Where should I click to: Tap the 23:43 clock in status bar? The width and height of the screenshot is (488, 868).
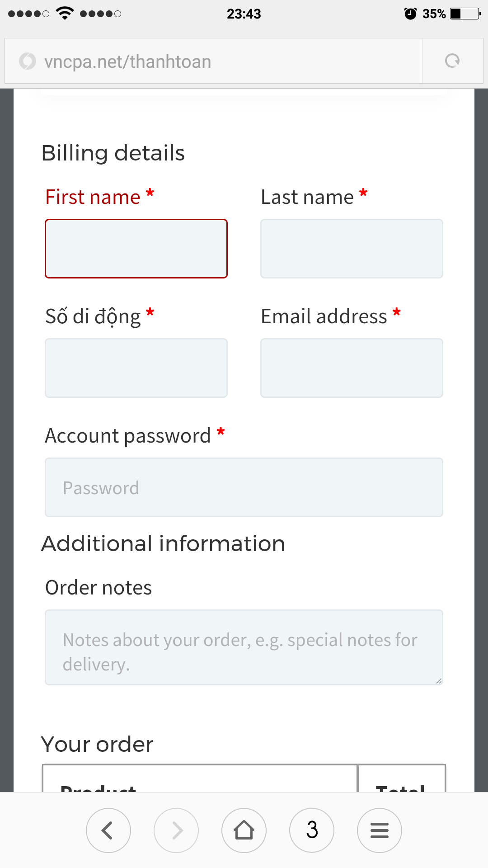(244, 14)
